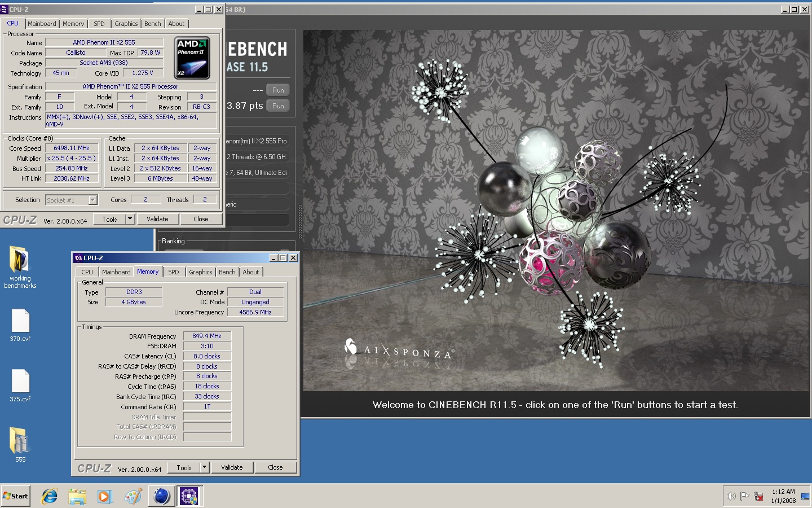Viewport: 812px width, 508px height.
Task: Click the CAS# Latency value 8.0 clocks
Action: (x=207, y=356)
